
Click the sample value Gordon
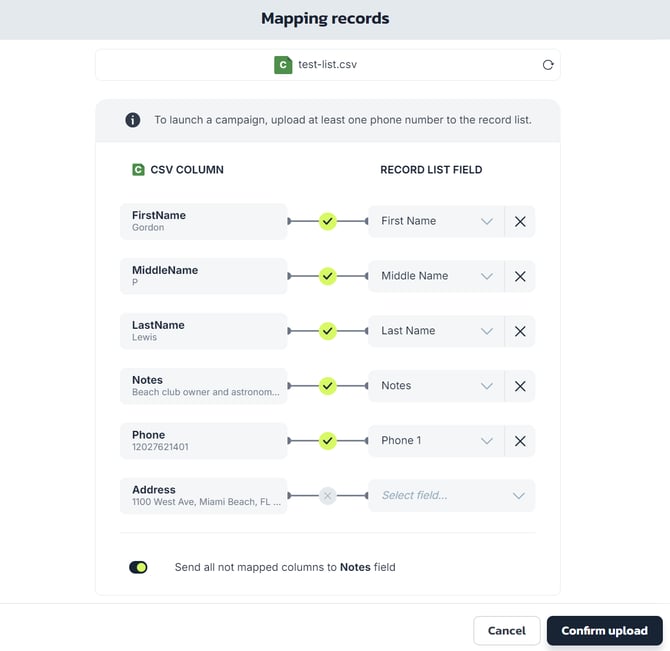[148, 228]
